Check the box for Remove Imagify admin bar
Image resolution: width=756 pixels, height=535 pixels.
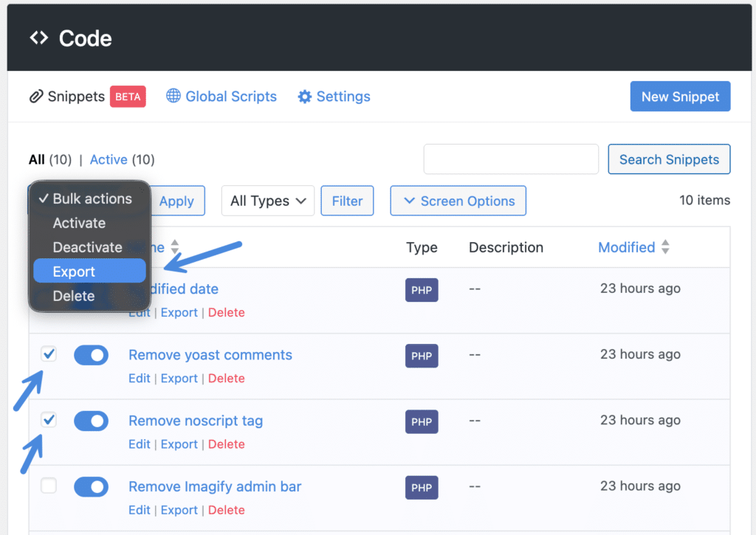[x=48, y=486]
